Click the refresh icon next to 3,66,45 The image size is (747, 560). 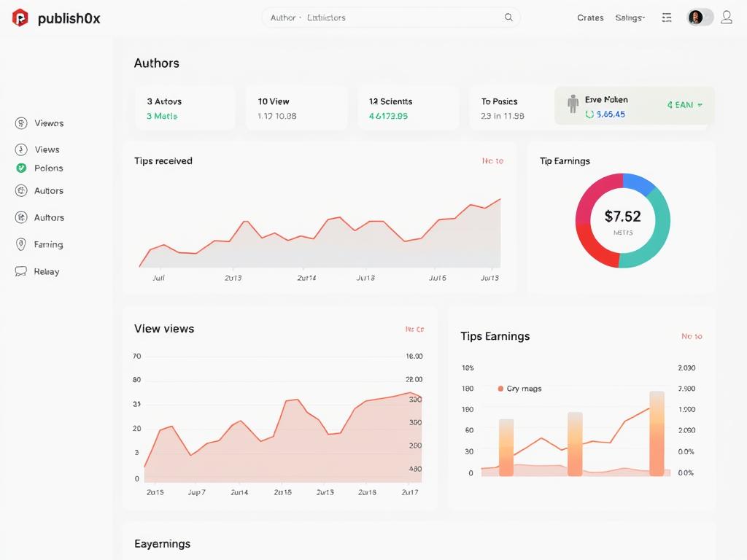(589, 114)
